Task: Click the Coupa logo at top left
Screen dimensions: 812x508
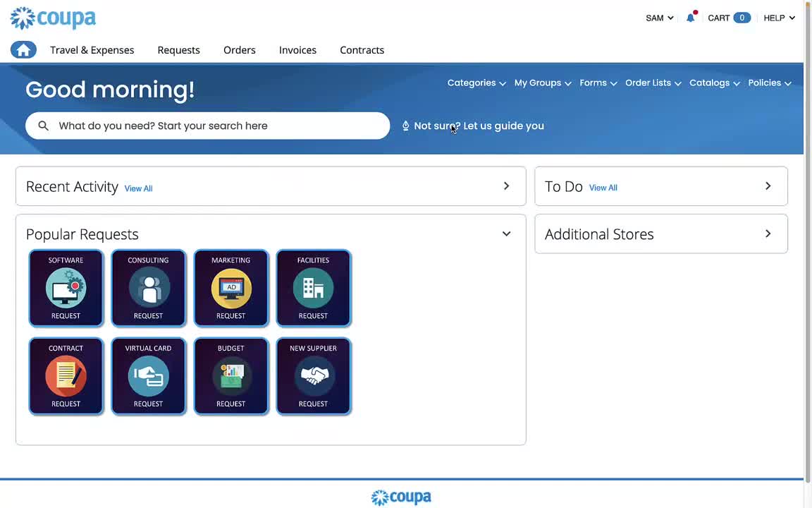Action: pos(53,18)
